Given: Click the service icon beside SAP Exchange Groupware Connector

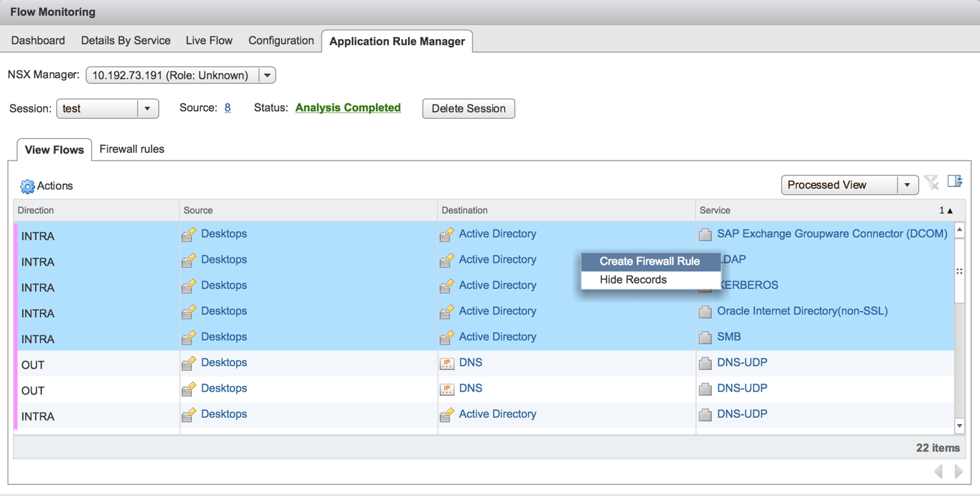Looking at the screenshot, I should [705, 234].
